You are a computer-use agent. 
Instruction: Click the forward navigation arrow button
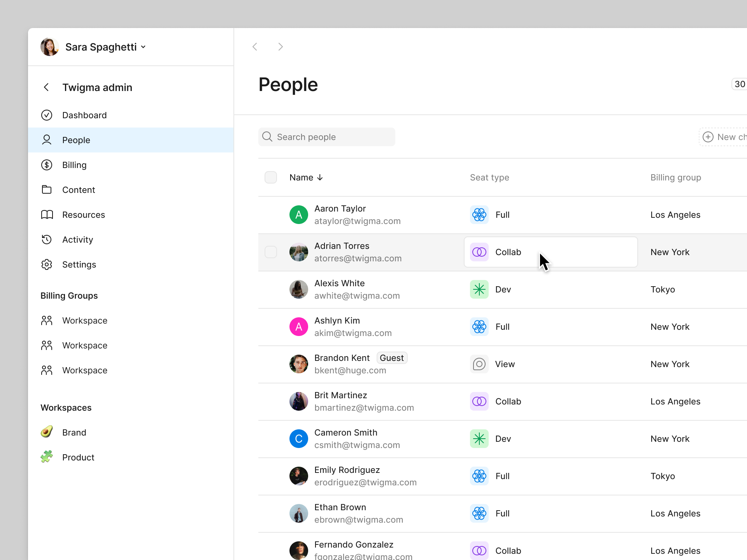pos(280,47)
